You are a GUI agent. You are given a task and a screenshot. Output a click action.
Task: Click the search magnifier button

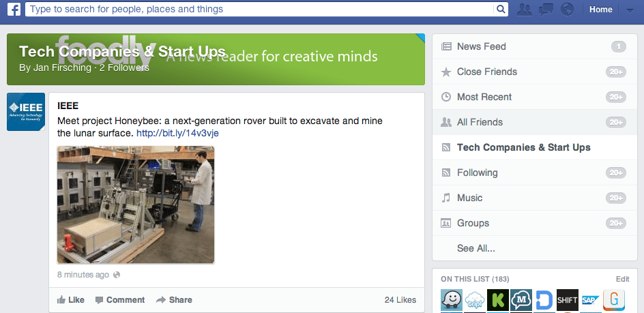(x=501, y=9)
